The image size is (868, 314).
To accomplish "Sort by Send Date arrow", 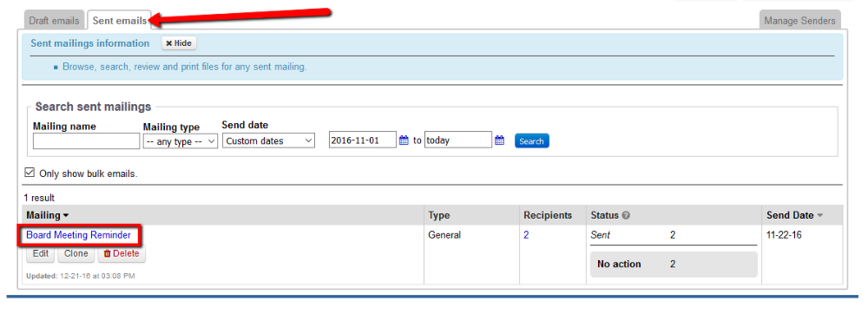I will [x=820, y=216].
